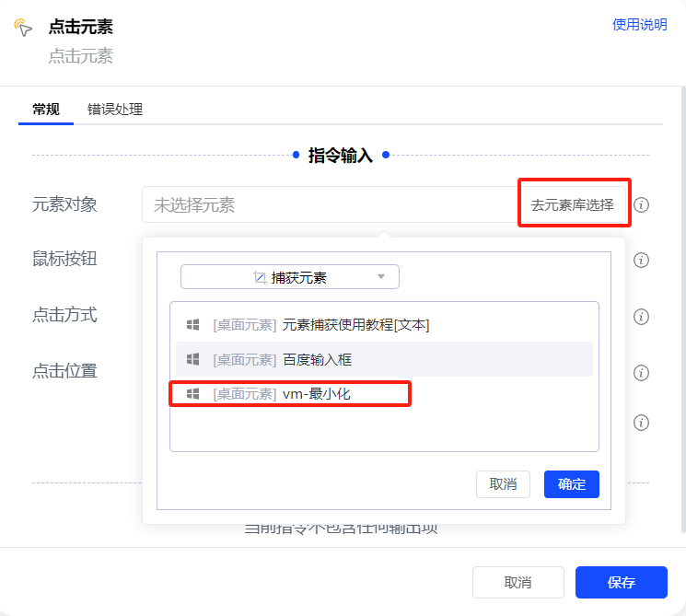Click the 去元素库选择 button

click(x=572, y=204)
